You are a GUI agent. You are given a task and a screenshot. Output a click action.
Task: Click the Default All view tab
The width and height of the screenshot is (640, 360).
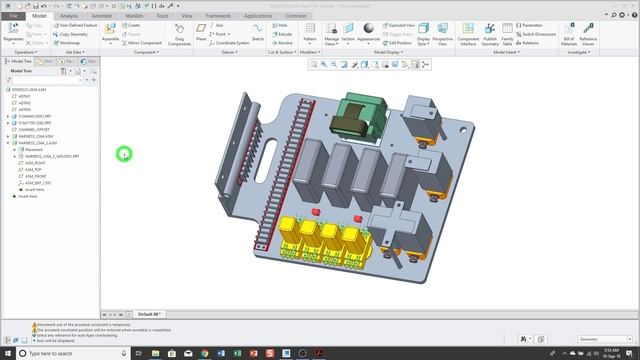(x=149, y=314)
